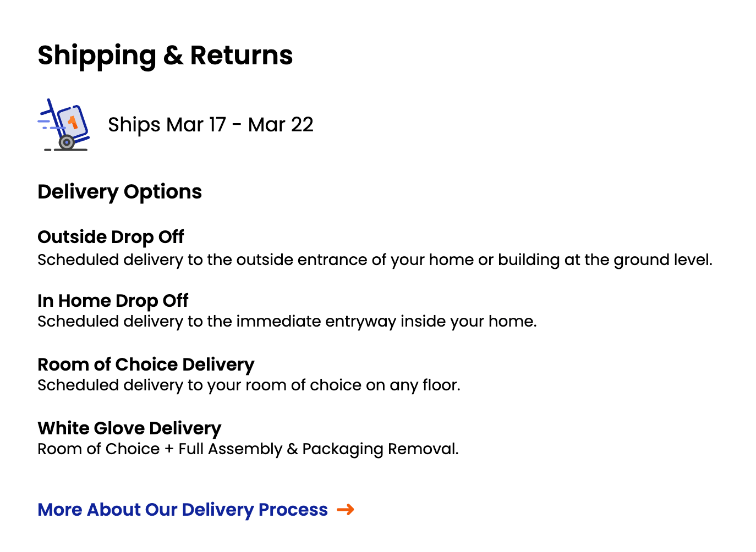The width and height of the screenshot is (756, 552).
Task: Click the word Process in delivery link
Action: tap(293, 510)
